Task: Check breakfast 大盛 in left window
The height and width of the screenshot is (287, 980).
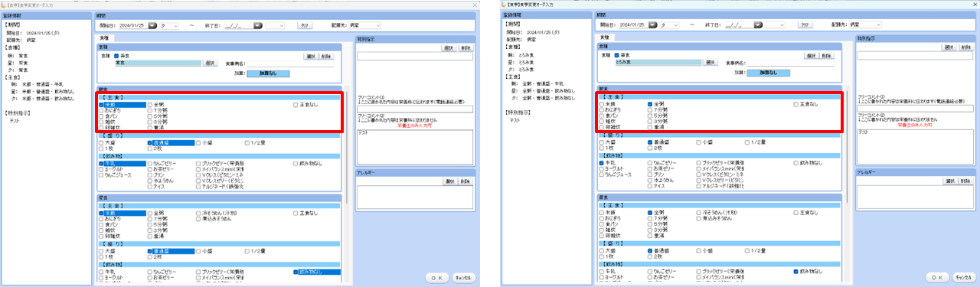Action: click(x=101, y=142)
